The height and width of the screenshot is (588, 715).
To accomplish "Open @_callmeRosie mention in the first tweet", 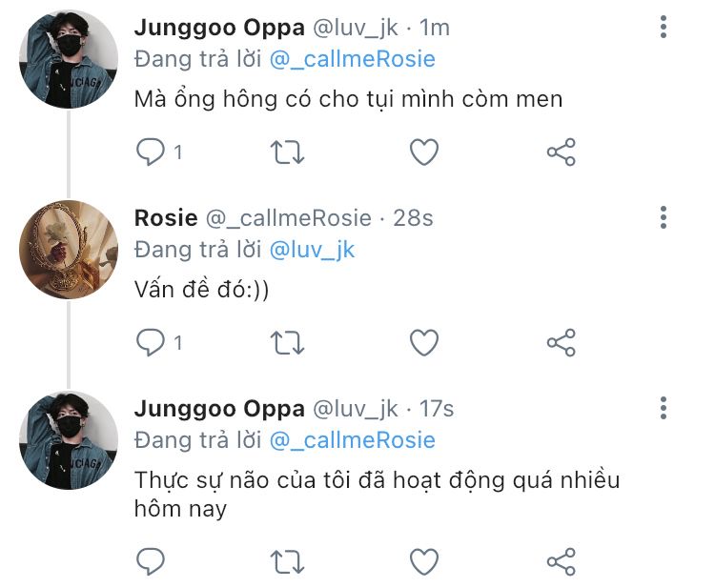I will tap(352, 60).
